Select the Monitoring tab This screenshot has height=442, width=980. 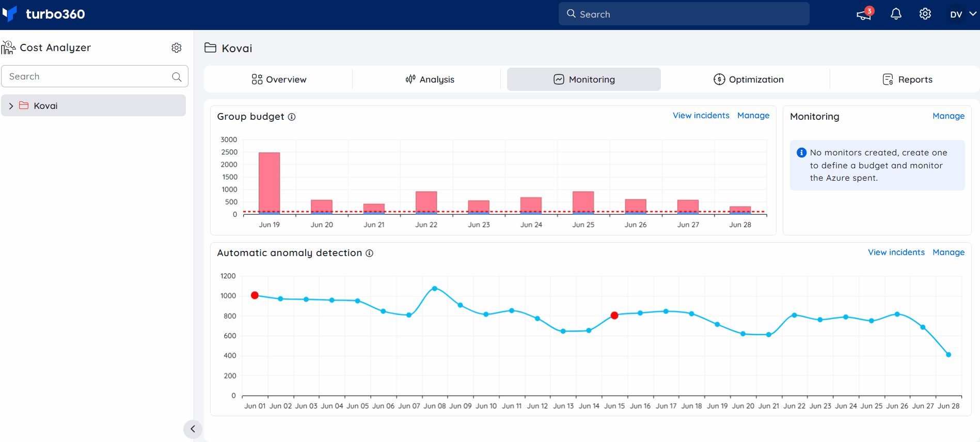pyautogui.click(x=584, y=80)
